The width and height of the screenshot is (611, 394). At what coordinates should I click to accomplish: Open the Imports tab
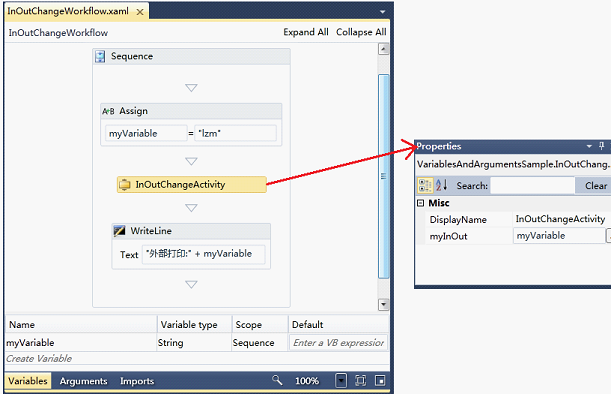click(x=137, y=381)
